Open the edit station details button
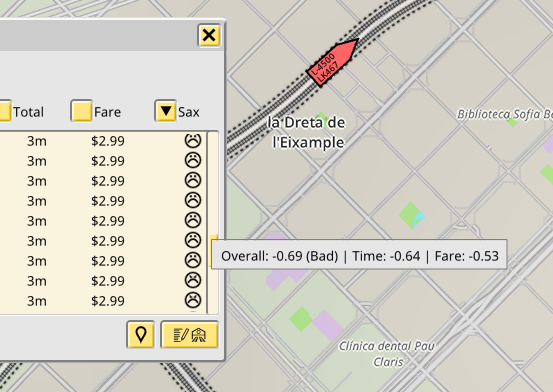The image size is (553, 392). coord(190,334)
